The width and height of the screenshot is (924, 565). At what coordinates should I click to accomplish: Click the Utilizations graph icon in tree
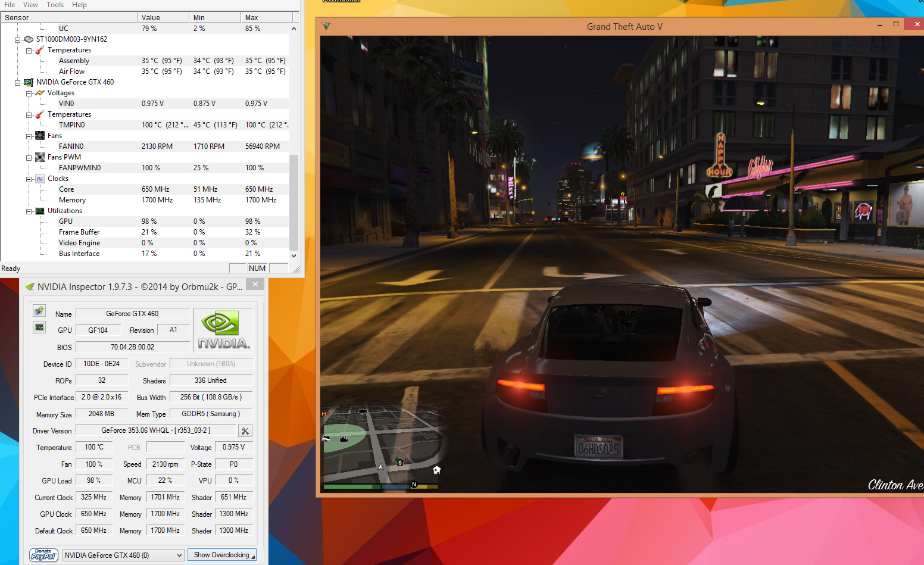pos(40,211)
